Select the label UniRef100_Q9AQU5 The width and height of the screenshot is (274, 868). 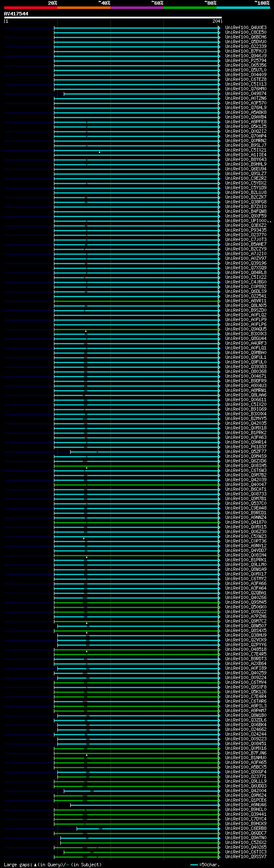click(x=246, y=329)
